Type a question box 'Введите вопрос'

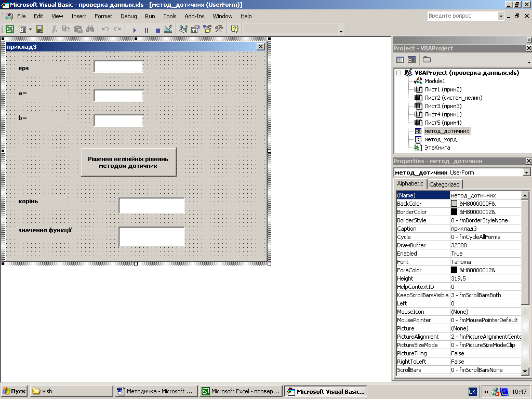(x=463, y=16)
